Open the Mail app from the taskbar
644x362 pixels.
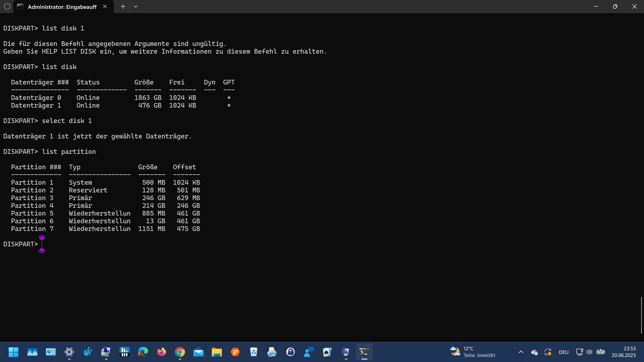[198, 352]
